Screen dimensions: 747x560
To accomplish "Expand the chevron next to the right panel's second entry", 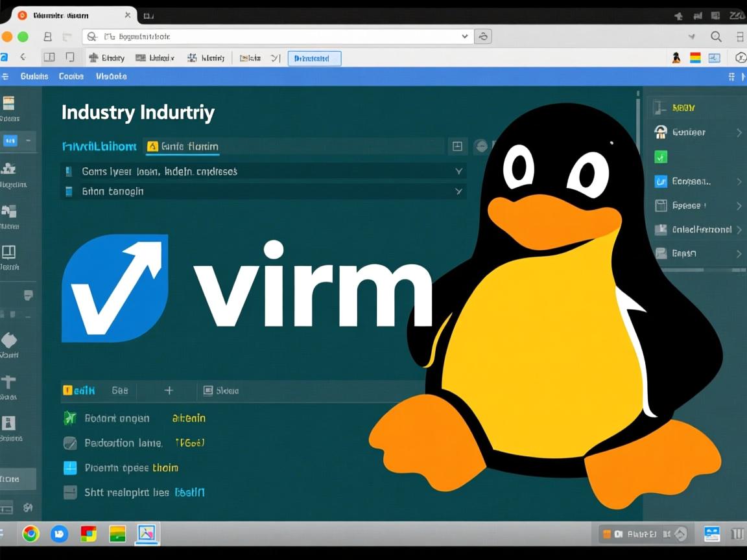I will [x=740, y=132].
